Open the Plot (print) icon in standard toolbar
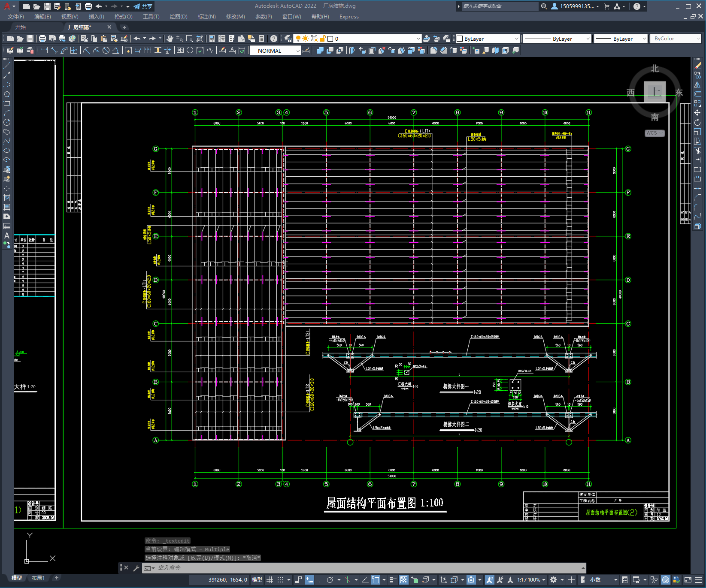This screenshot has height=588, width=706. tap(42, 39)
